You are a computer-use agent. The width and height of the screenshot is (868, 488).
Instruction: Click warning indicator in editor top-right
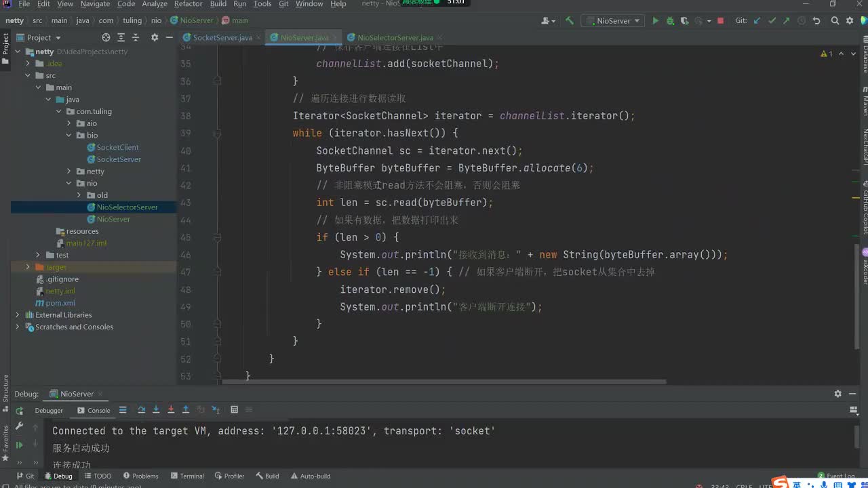826,54
